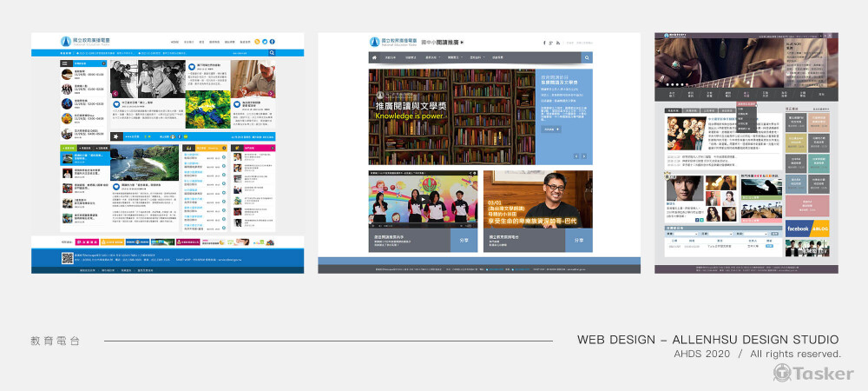Click the home icon in the middle website navbar
Viewport: 868px width, 391px height.
tap(374, 57)
